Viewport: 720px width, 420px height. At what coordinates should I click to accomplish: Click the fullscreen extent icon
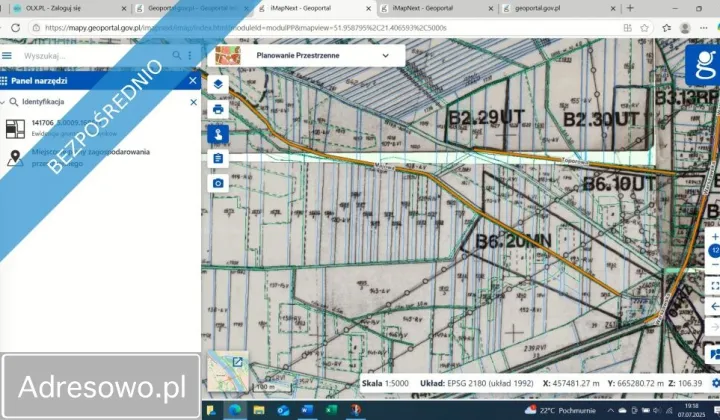714,285
